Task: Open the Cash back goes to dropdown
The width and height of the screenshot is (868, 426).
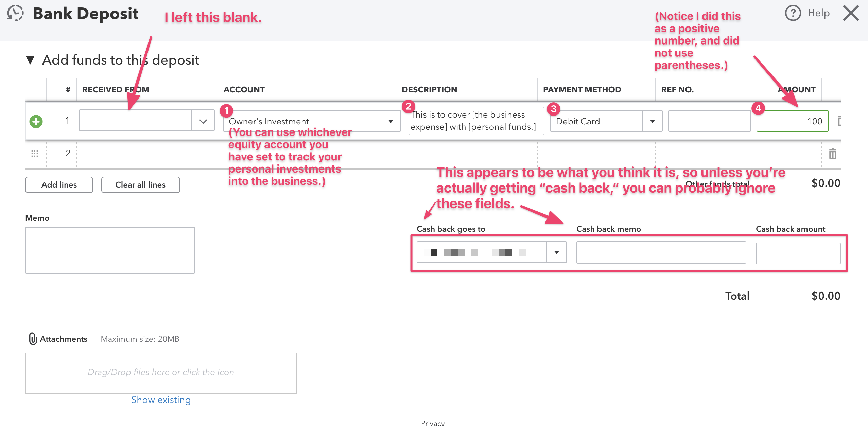Action: coord(556,252)
